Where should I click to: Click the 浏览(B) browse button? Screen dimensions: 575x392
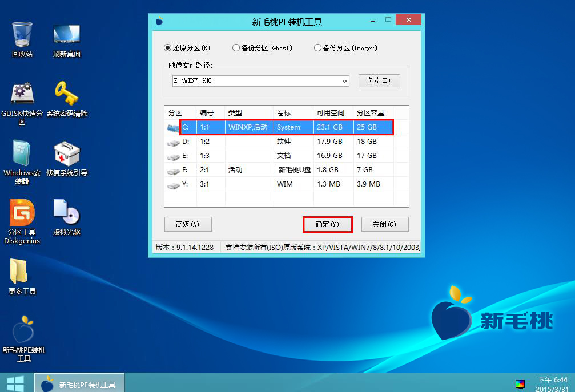pyautogui.click(x=379, y=80)
